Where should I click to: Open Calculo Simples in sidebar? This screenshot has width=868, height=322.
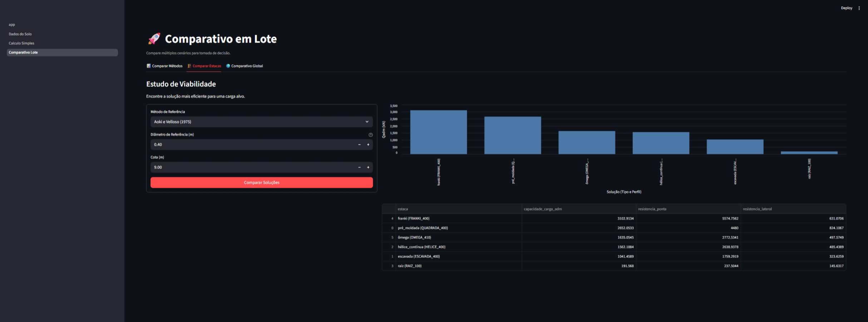click(21, 43)
